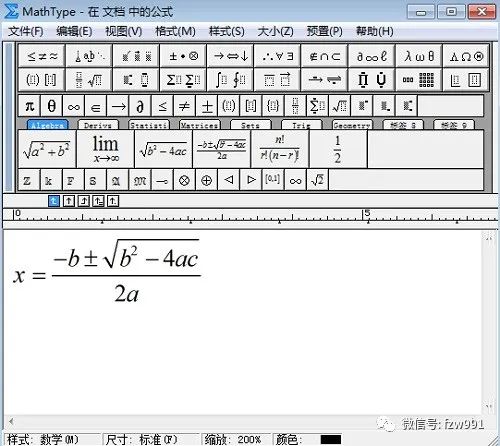500x446 pixels.
Task: Insert sqrt(a²+b²) expression from Algebra tab
Action: [x=47, y=149]
